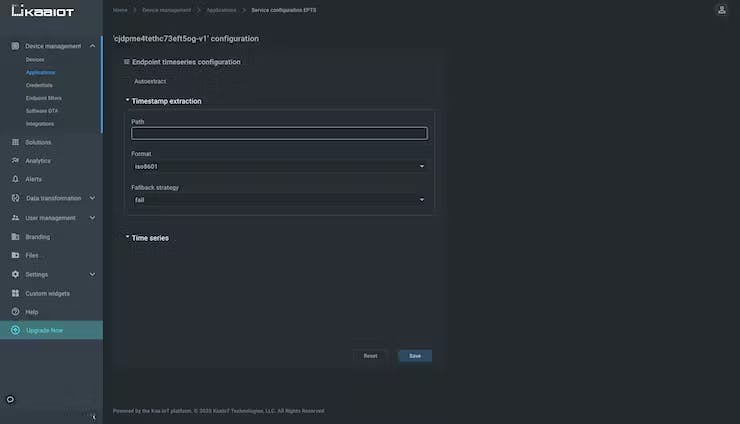Expand the Data transformation menu chevron

[92, 198]
